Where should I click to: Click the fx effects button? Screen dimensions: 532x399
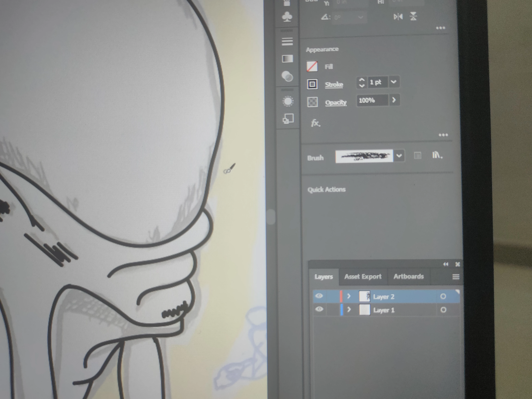(316, 123)
